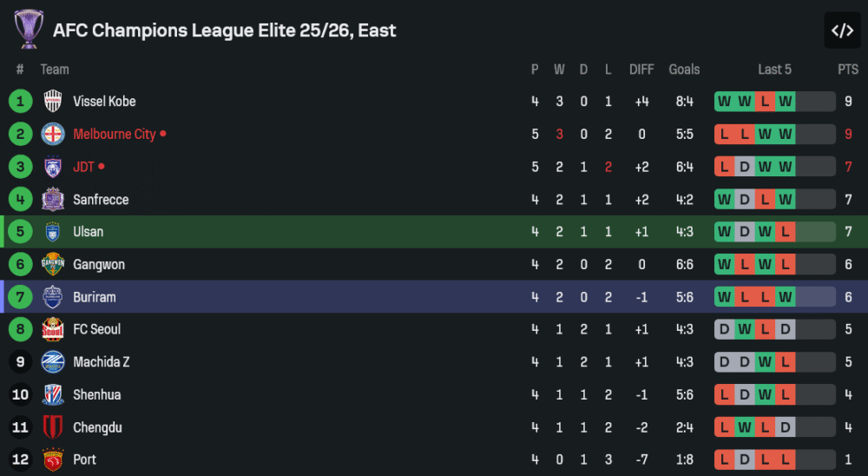Click the Melbourne City club crest
The width and height of the screenshot is (868, 476).
pos(53,134)
